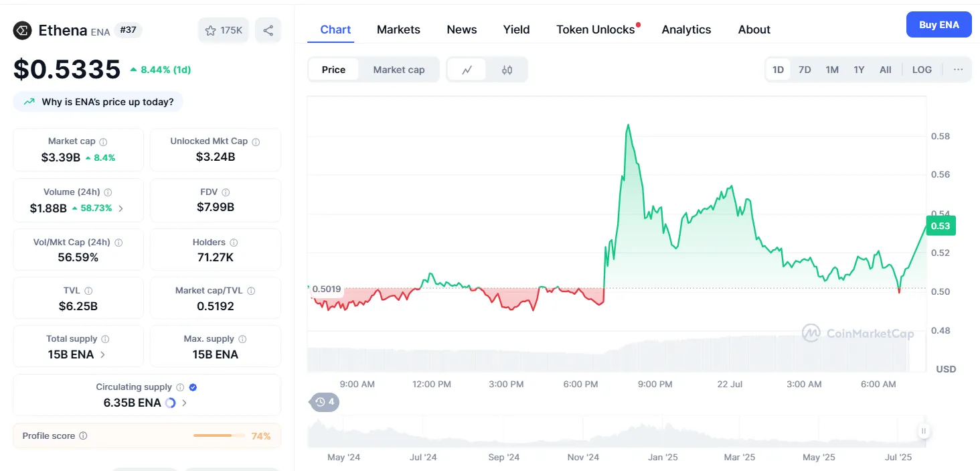Click info icon beside Holders label
The height and width of the screenshot is (471, 980).
pos(234,243)
